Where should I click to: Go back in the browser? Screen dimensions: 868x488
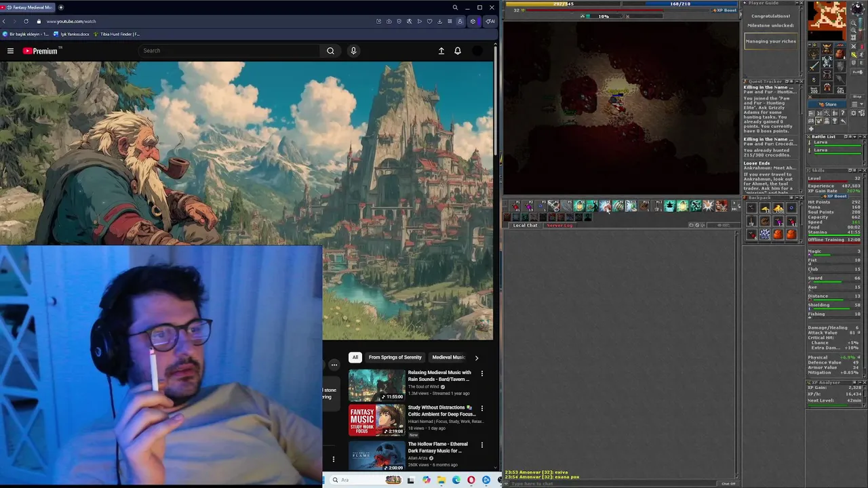click(4, 21)
